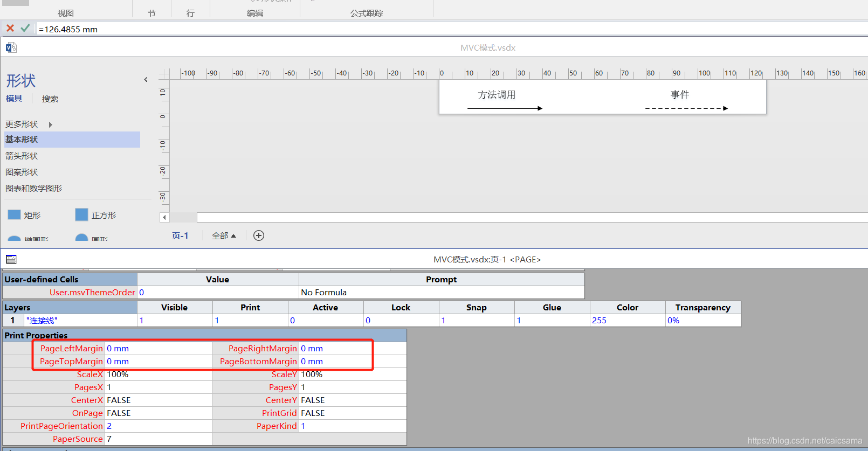The width and height of the screenshot is (868, 451).
Task: Select the PageBottomMargin value cell
Action: tap(353, 361)
